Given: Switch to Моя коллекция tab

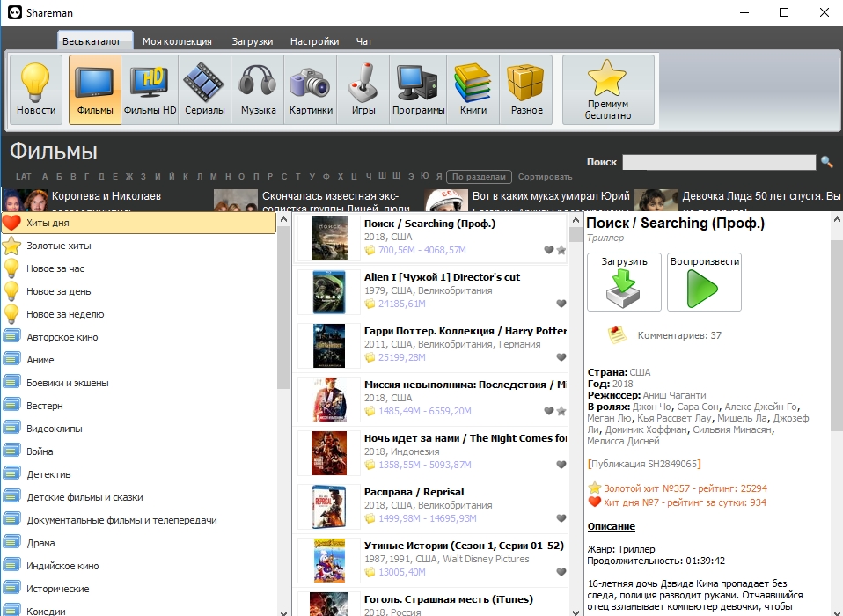Looking at the screenshot, I should click(x=177, y=41).
